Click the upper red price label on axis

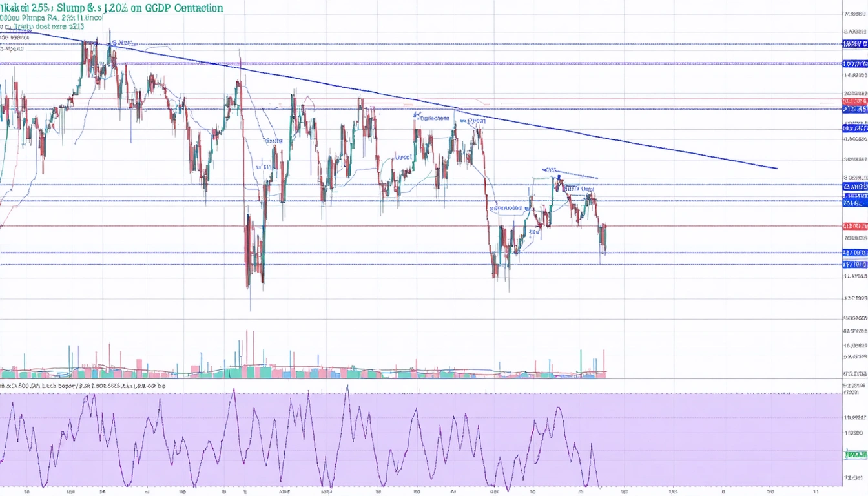coord(854,101)
